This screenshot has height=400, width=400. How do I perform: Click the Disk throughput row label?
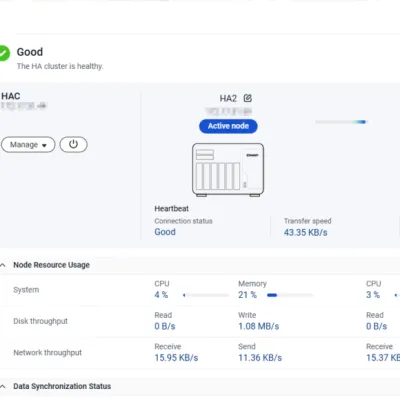tap(40, 321)
